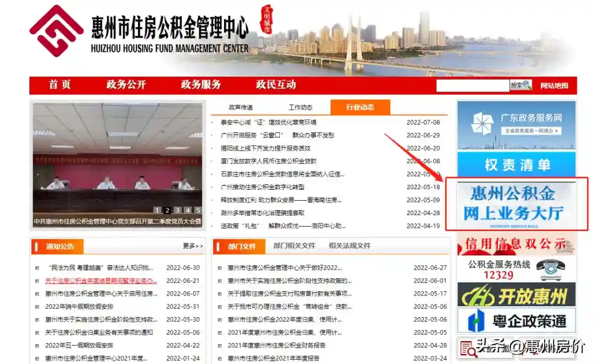The image size is (596, 364).
Task: Open the 2022年端午假期放假安排 notice
Action: click(x=79, y=307)
